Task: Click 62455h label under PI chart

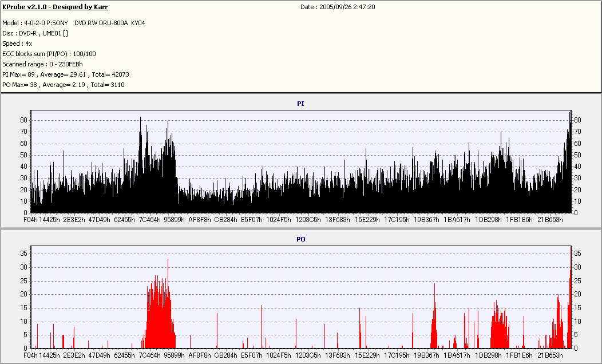Action: coord(124,220)
